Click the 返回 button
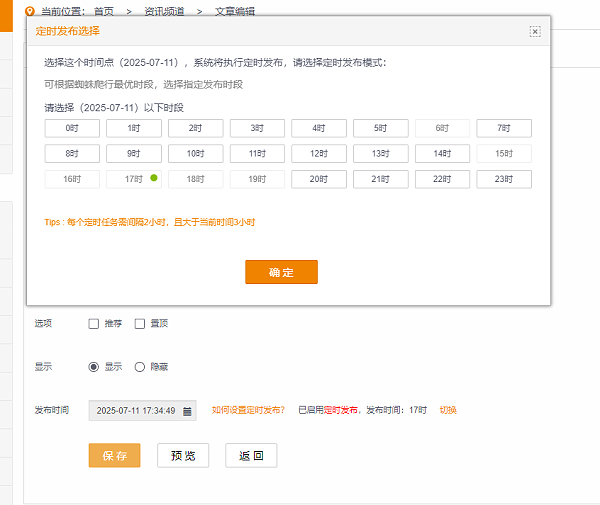The image size is (600, 505). pyautogui.click(x=251, y=455)
